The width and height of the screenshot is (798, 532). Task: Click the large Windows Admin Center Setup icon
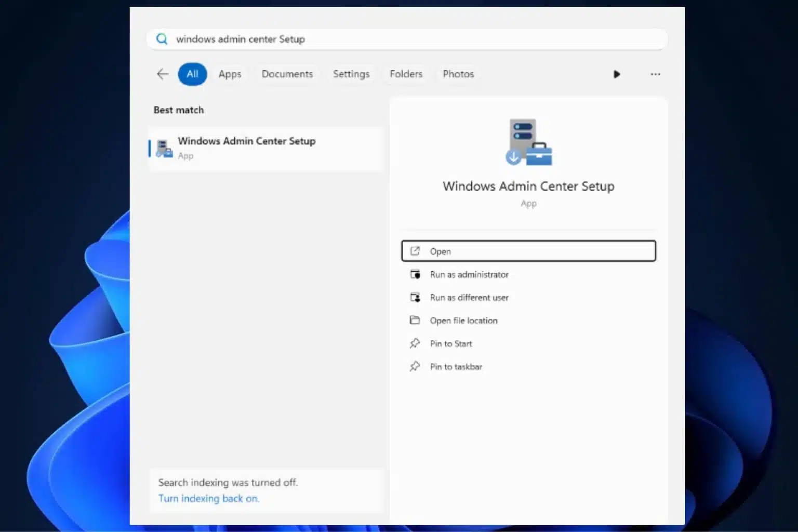tap(528, 142)
